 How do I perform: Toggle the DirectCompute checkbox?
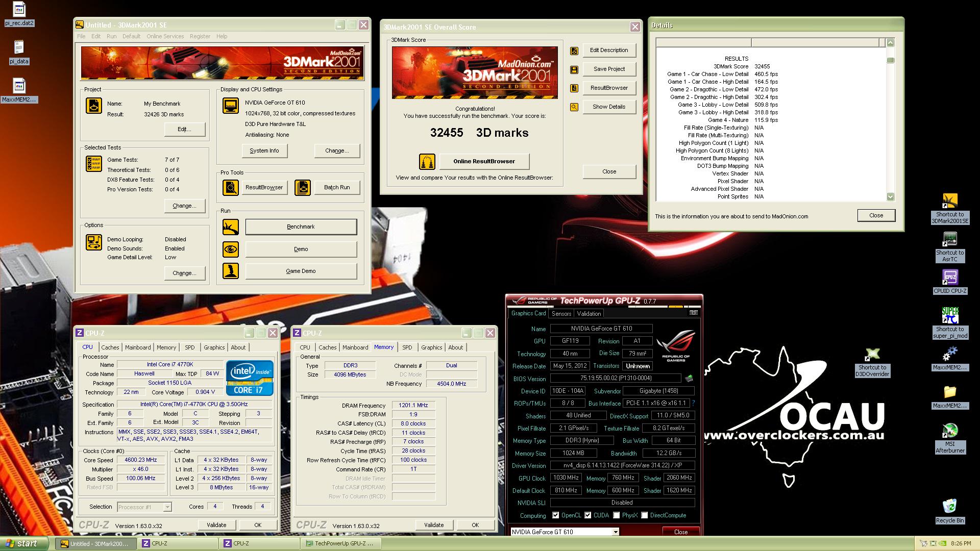644,515
